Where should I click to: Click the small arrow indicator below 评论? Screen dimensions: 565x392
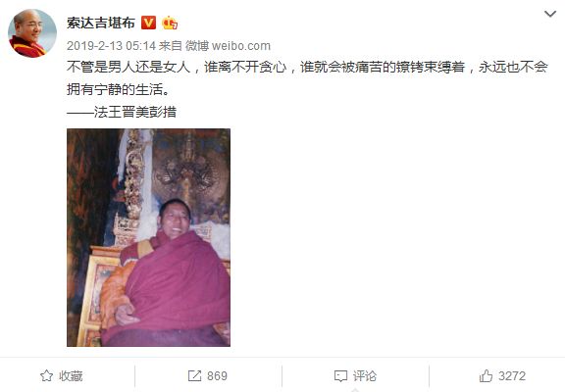pyautogui.click(x=355, y=390)
